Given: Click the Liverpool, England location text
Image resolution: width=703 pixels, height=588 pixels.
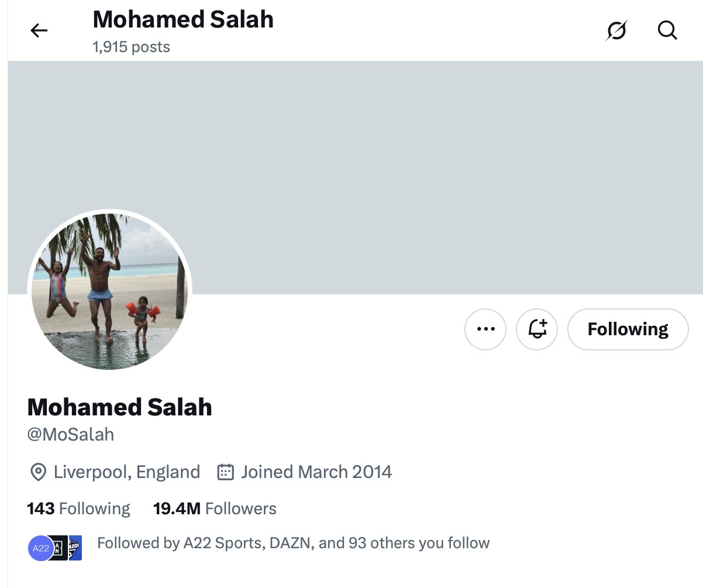Looking at the screenshot, I should click(127, 472).
